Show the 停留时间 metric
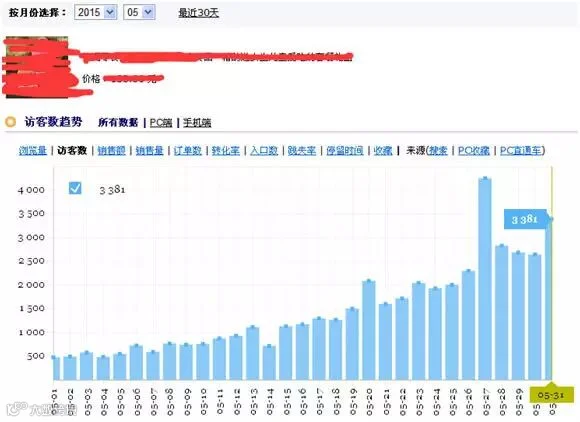 (x=345, y=151)
